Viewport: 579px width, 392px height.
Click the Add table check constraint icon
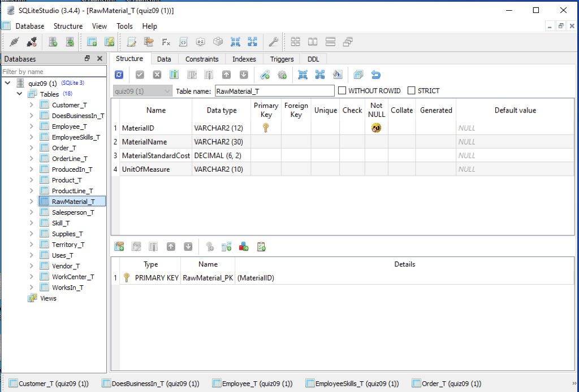pyautogui.click(x=261, y=247)
